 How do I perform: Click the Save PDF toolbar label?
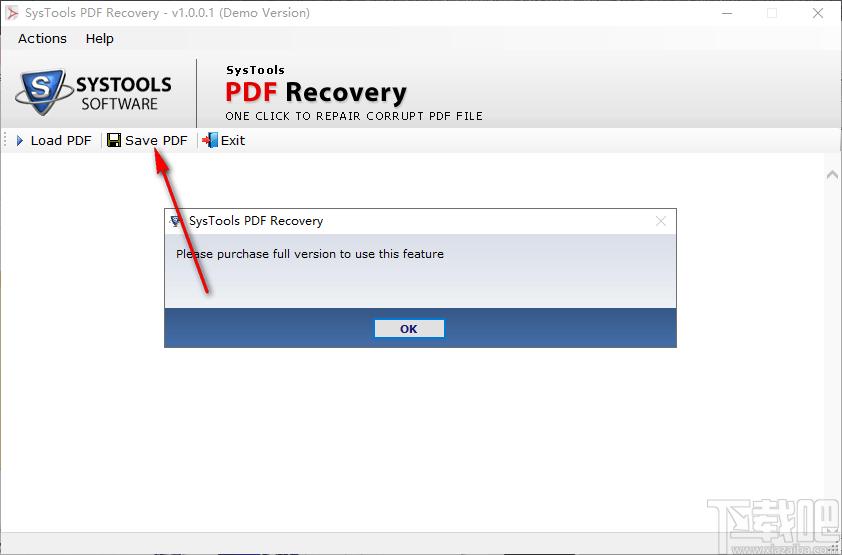tap(156, 141)
